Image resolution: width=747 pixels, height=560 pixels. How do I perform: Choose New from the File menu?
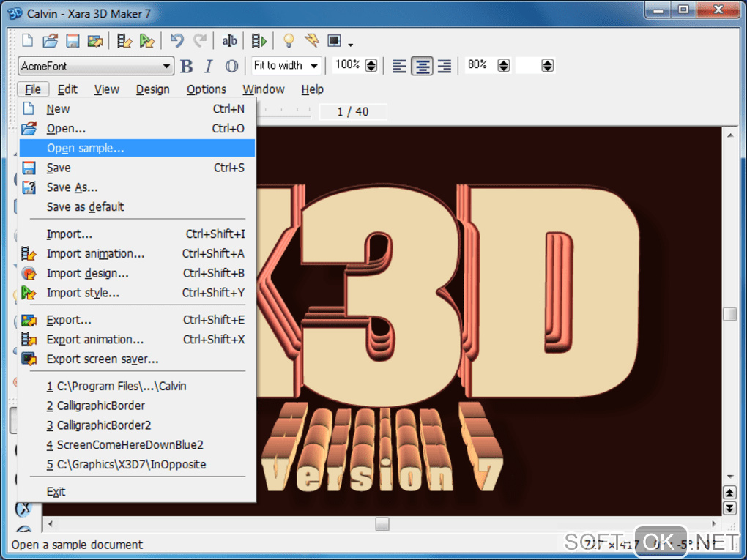point(137,109)
